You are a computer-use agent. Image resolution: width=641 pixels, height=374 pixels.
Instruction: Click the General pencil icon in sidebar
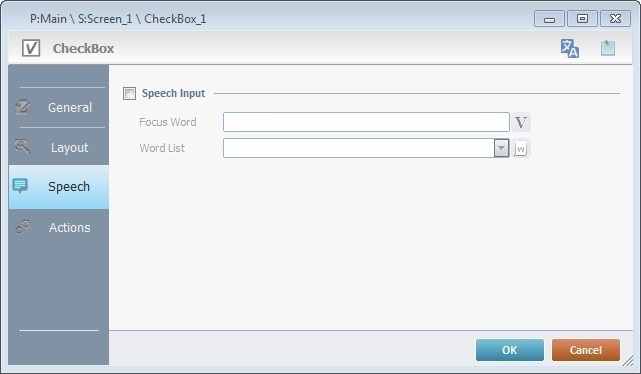coord(22,107)
